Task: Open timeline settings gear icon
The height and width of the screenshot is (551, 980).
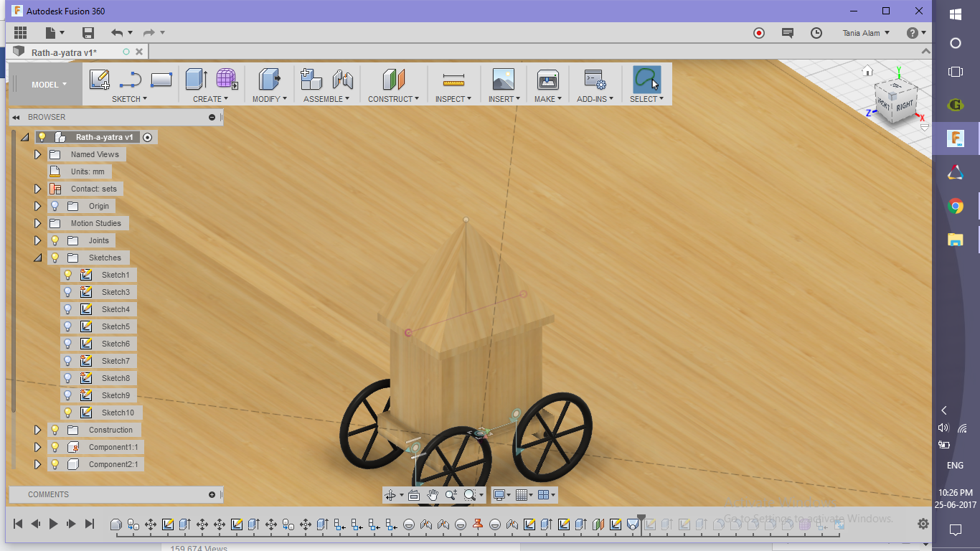Action: (x=923, y=524)
